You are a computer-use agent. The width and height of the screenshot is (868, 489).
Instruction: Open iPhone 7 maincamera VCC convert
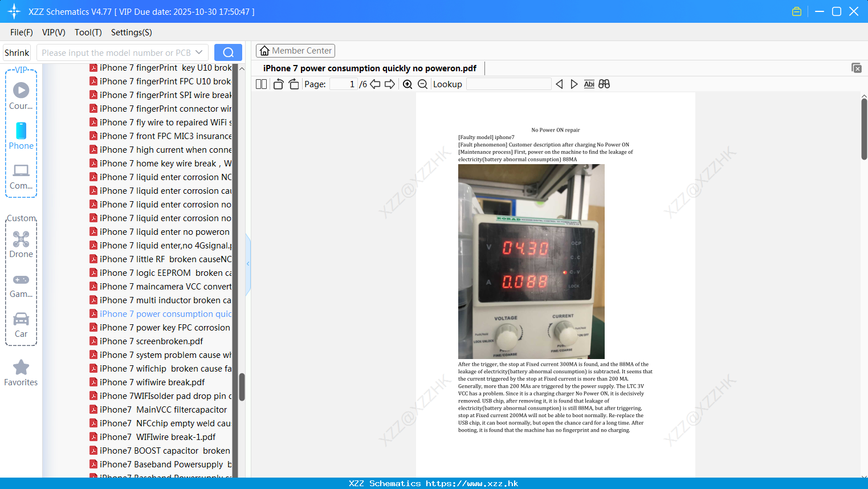click(160, 287)
